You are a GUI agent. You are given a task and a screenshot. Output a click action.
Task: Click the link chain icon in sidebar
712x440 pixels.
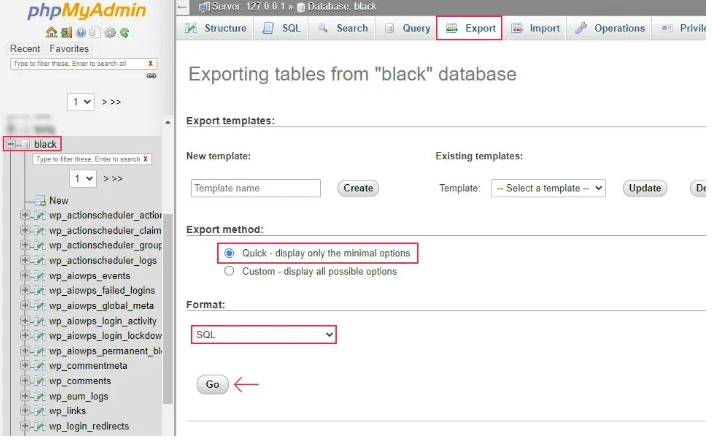point(151,76)
